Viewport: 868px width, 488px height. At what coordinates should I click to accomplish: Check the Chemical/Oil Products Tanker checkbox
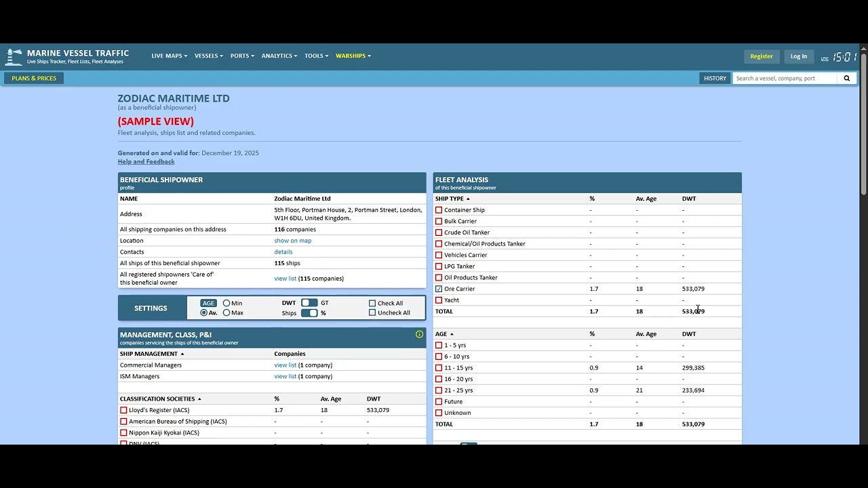click(439, 244)
